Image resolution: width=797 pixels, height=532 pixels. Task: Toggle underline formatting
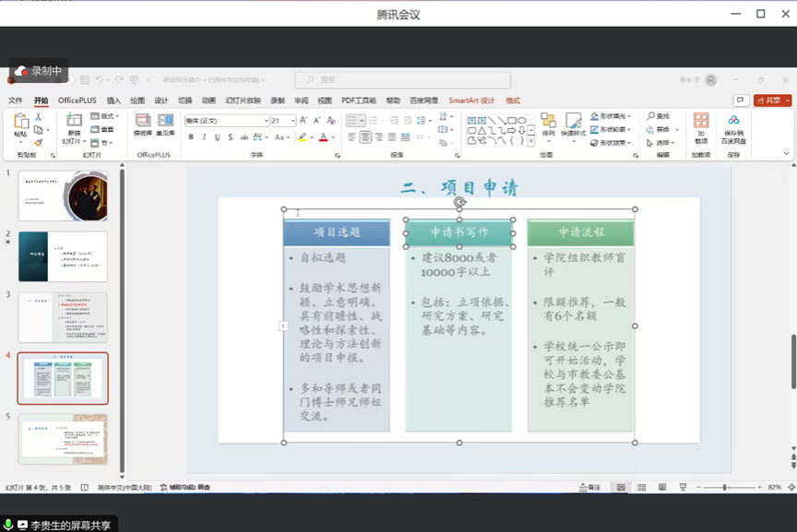tap(217, 137)
